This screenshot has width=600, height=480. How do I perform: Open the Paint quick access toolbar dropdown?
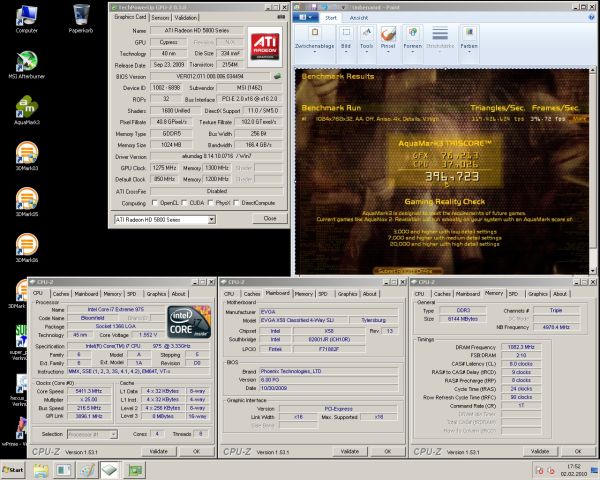click(x=343, y=7)
